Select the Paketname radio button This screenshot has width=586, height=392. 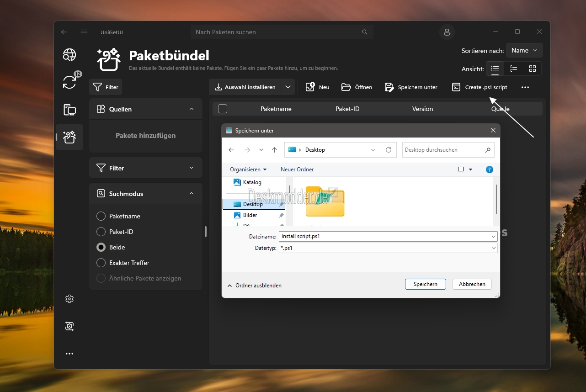point(101,216)
